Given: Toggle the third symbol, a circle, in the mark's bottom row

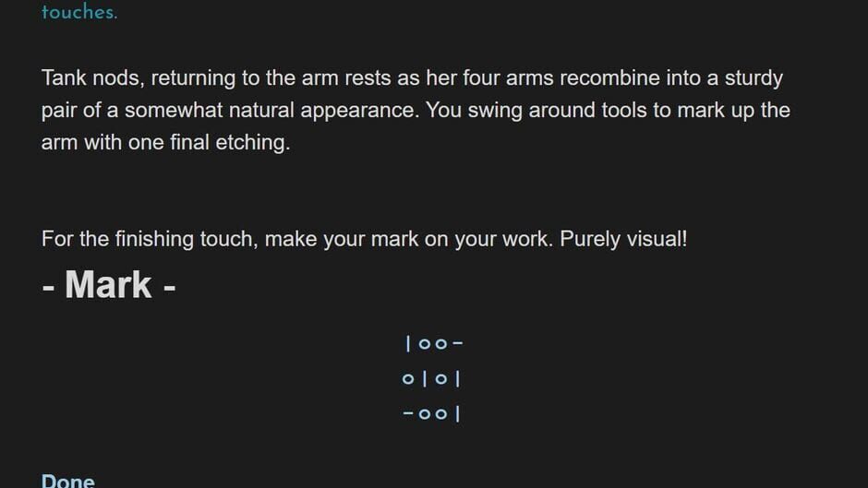Looking at the screenshot, I should coord(441,413).
